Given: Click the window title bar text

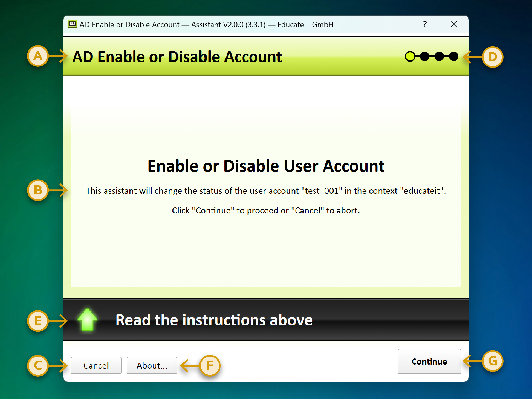Looking at the screenshot, I should pos(206,25).
